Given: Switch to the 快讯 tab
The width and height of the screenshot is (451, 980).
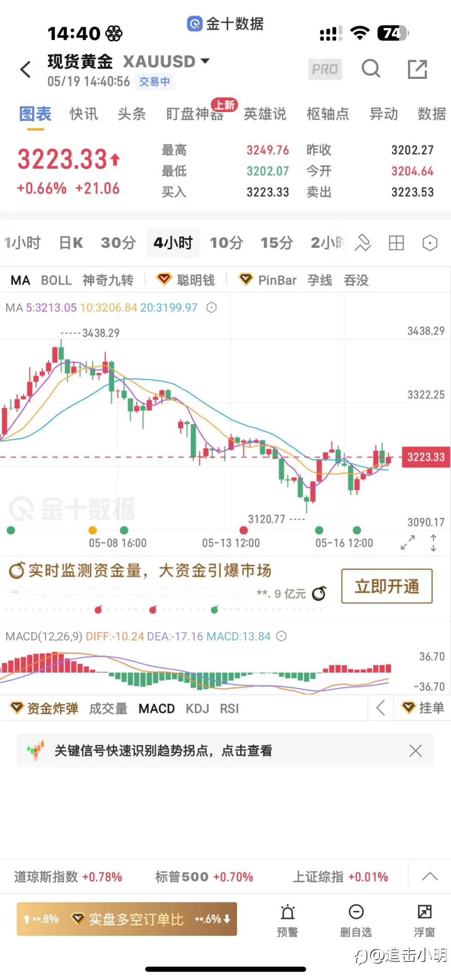Looking at the screenshot, I should tap(84, 114).
